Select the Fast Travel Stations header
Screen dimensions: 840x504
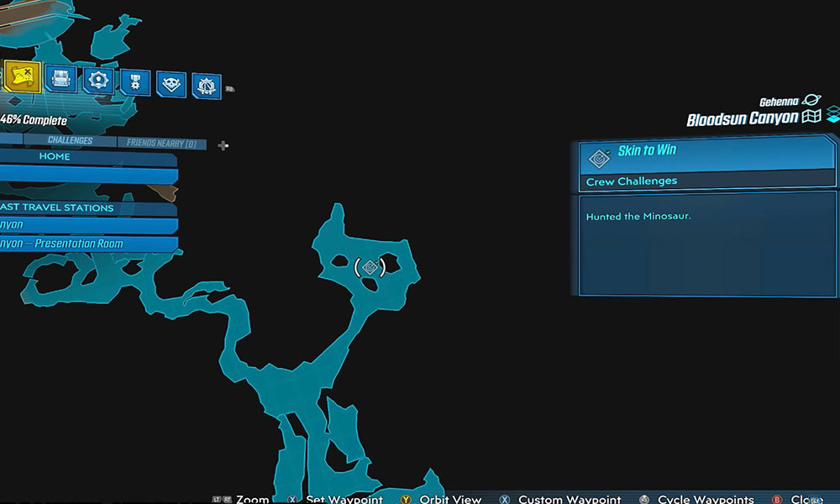[88, 207]
